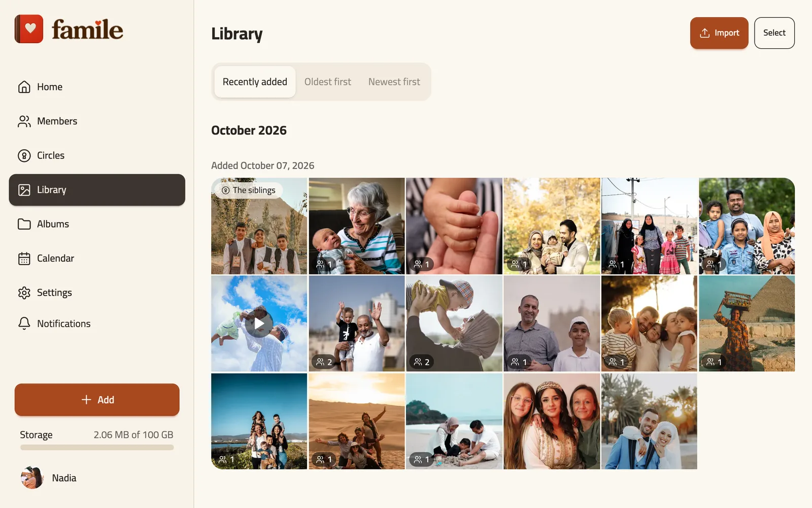
Task: Click Nadia username text
Action: [64, 478]
